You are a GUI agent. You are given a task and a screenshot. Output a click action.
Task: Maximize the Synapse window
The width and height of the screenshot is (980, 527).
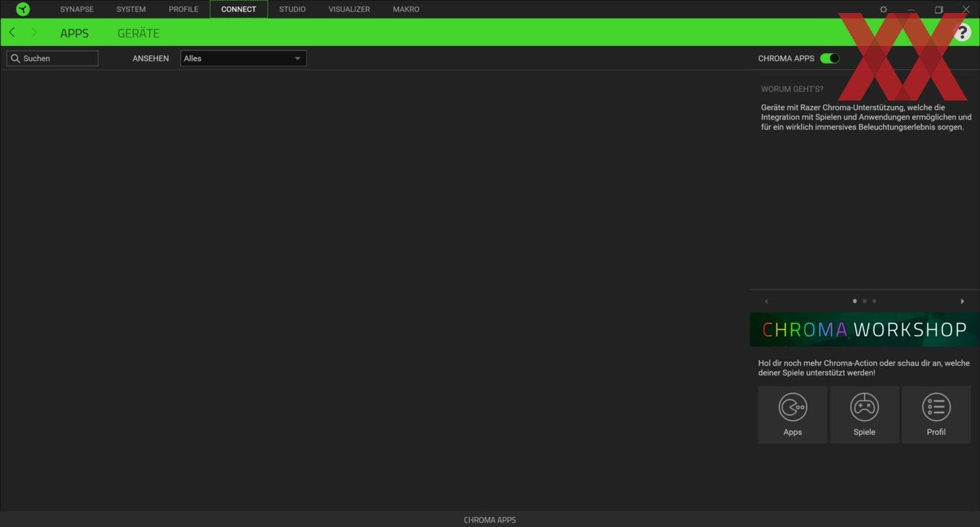(939, 9)
